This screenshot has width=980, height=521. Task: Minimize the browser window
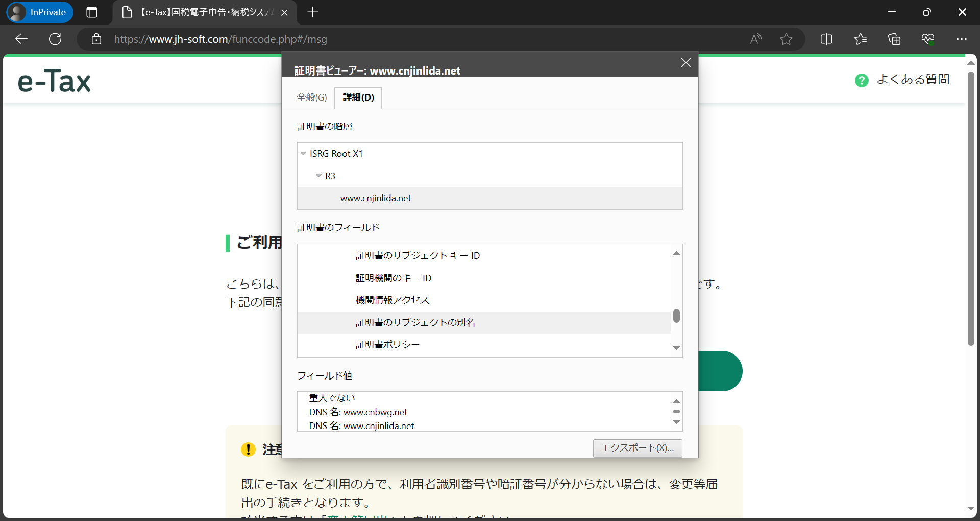tap(892, 12)
